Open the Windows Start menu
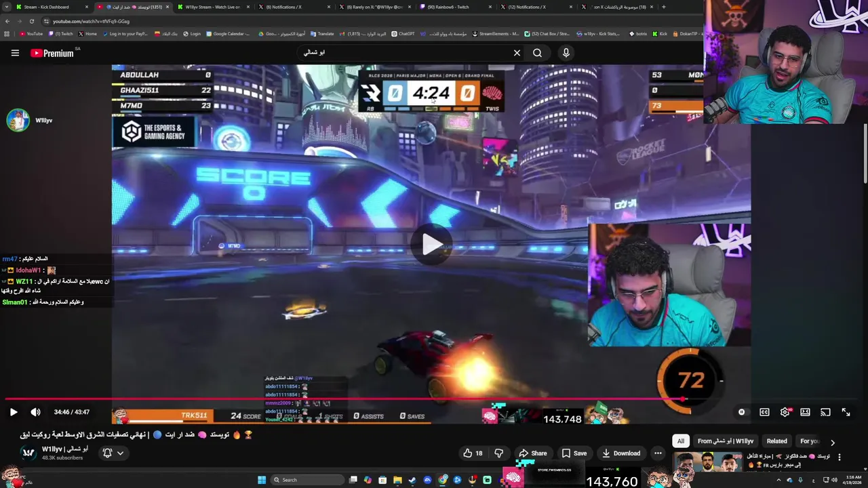 (262, 480)
